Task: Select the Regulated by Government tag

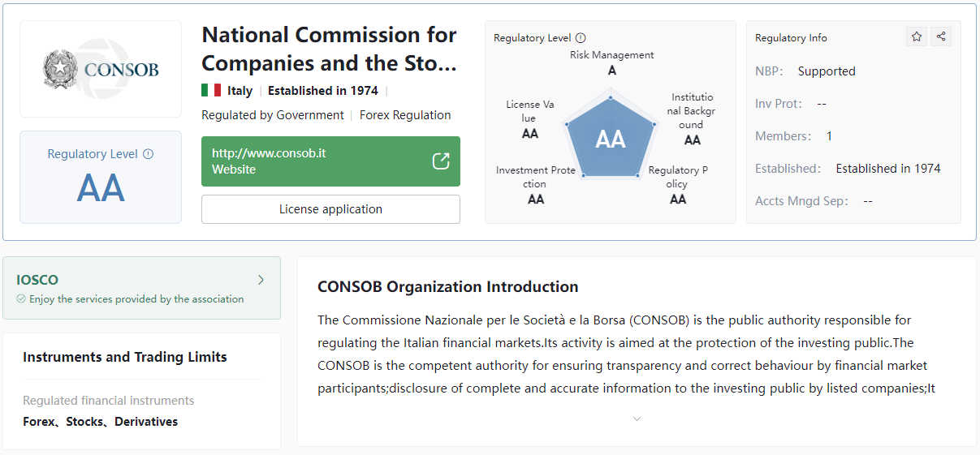Action: coord(273,115)
